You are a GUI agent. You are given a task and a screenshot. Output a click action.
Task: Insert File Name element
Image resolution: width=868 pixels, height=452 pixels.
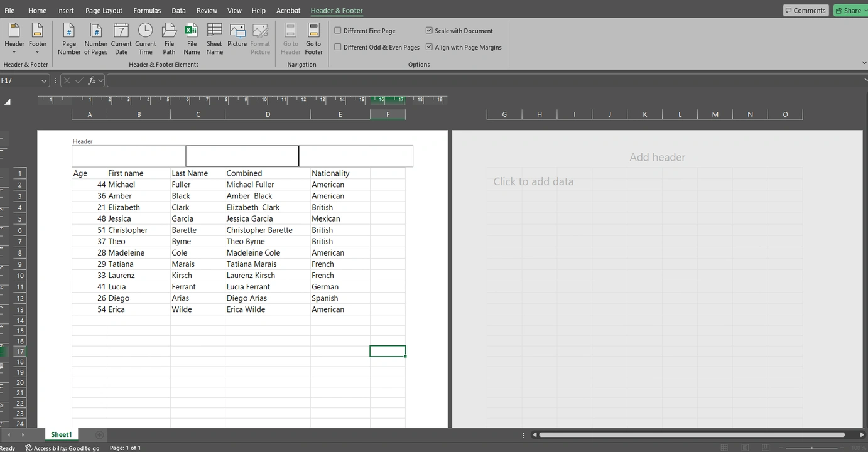[192, 39]
